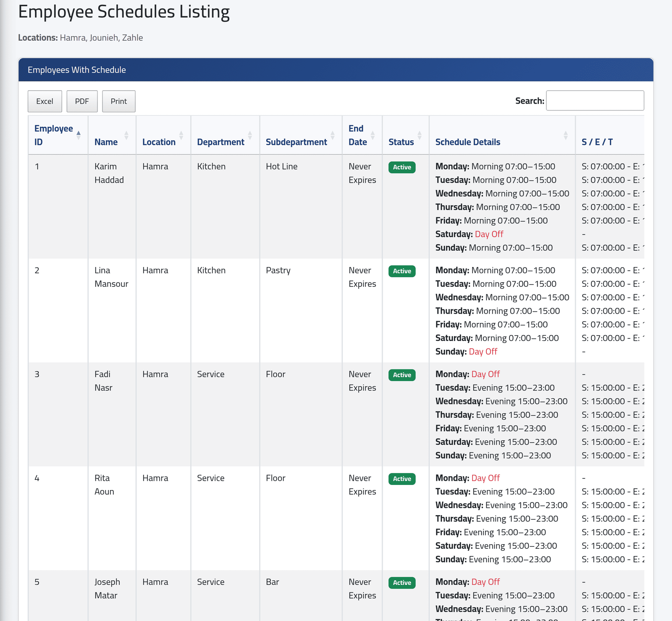Sort by Employee ID arrow icon

coord(79,135)
